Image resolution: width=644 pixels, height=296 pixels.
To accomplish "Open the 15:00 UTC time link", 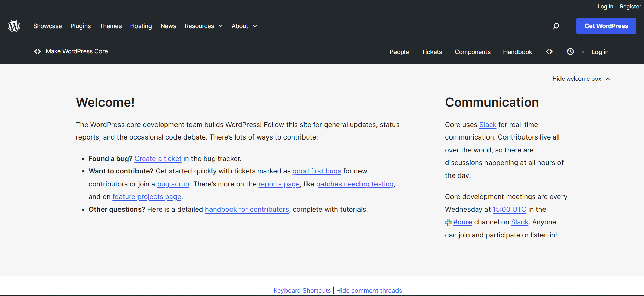I will (x=509, y=209).
